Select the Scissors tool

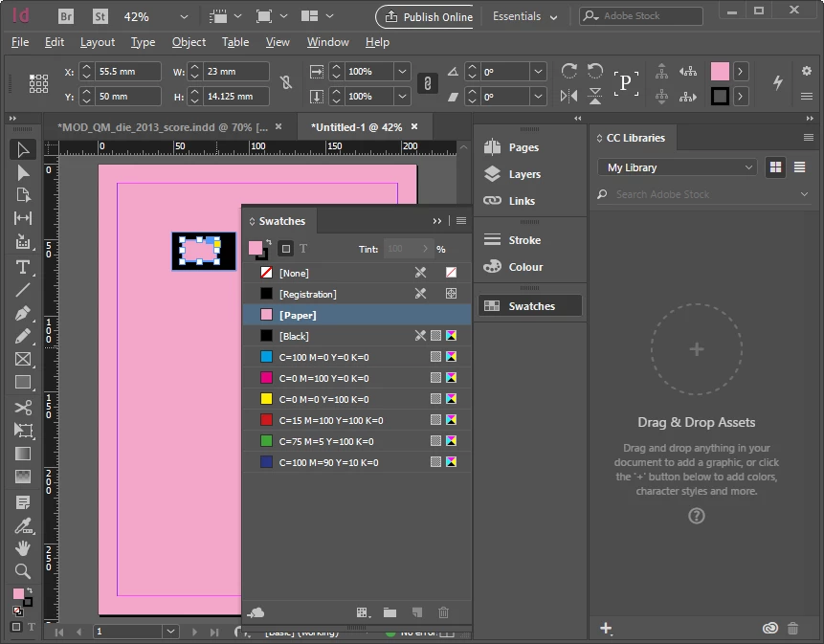coord(23,408)
